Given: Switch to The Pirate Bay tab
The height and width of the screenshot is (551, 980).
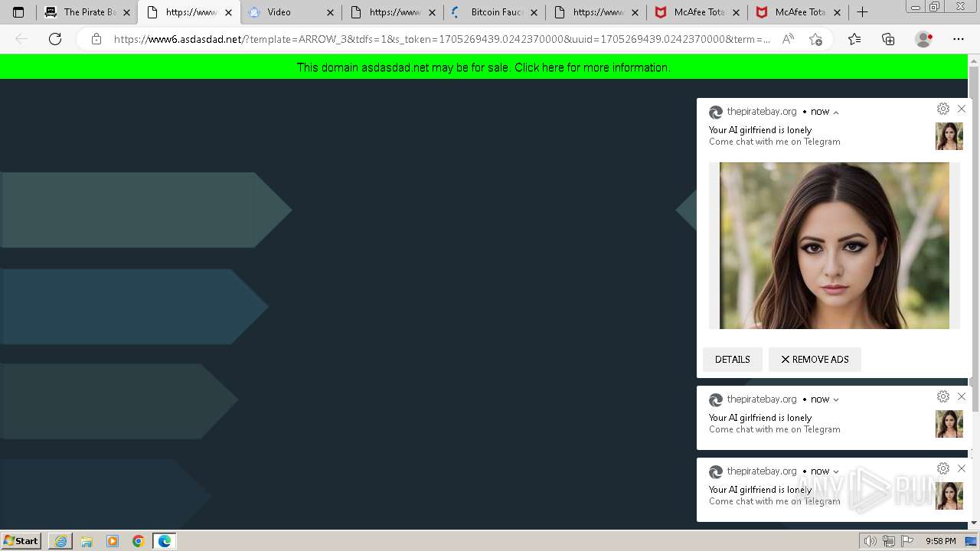Looking at the screenshot, I should tap(87, 12).
